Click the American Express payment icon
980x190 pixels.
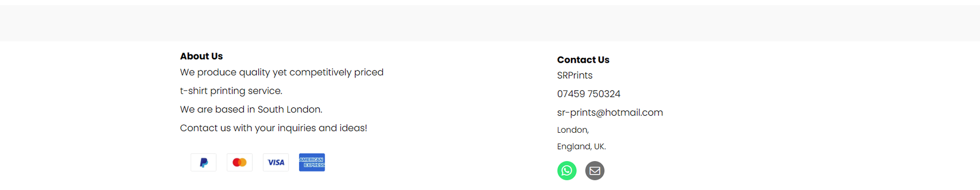pos(312,163)
